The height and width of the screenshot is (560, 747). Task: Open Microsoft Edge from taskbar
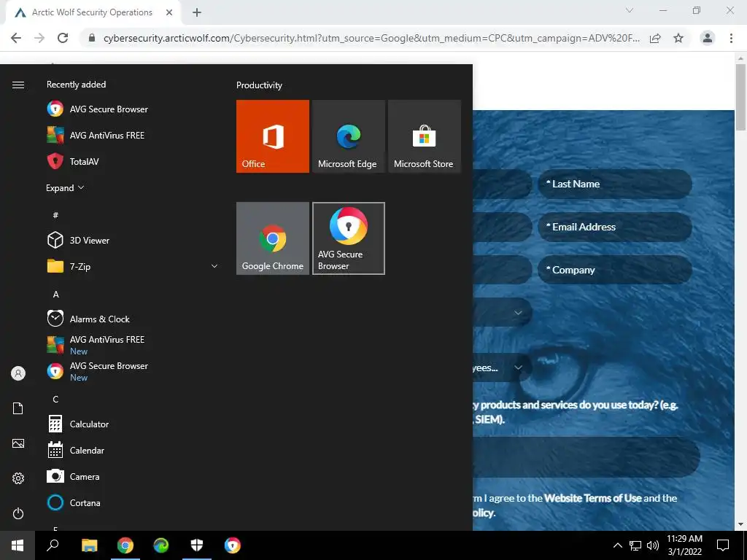(x=161, y=545)
